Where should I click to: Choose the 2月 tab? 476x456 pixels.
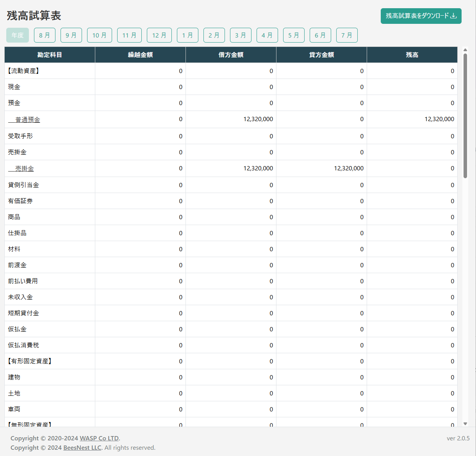[x=214, y=35]
